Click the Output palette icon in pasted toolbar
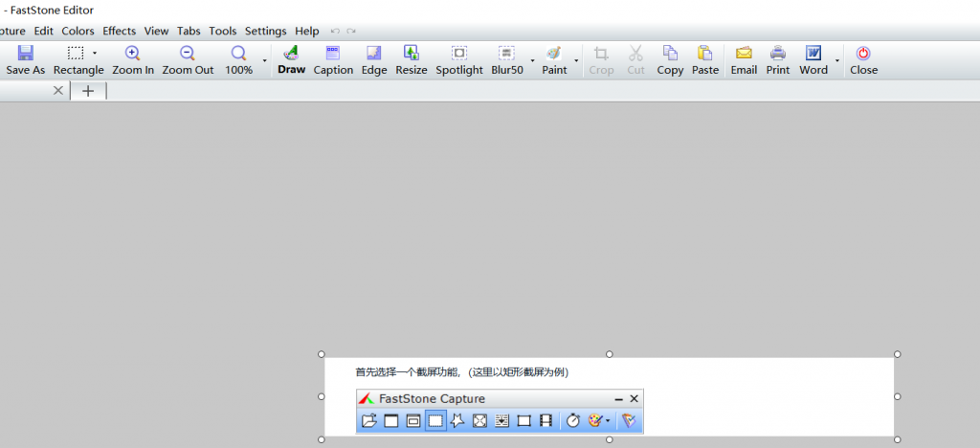980x448 pixels. (x=594, y=421)
